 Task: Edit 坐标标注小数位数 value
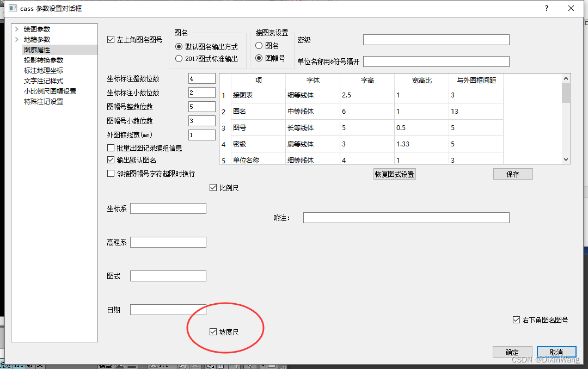coord(202,93)
